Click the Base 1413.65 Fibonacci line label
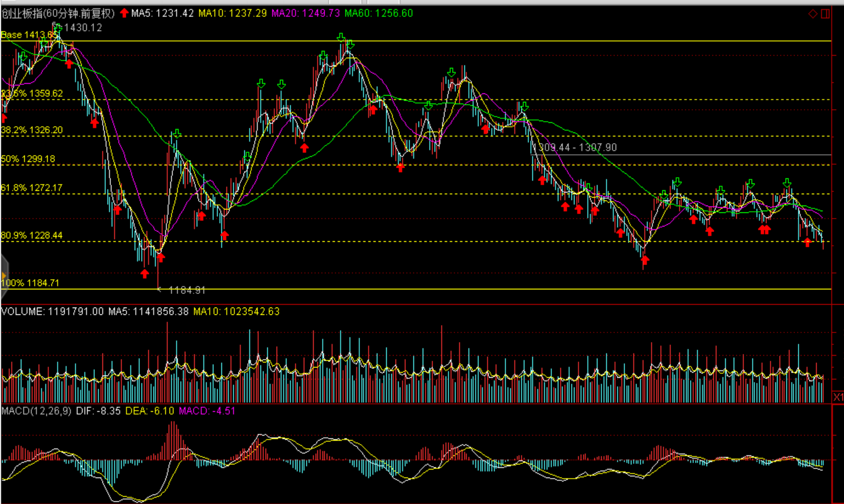 coord(28,35)
